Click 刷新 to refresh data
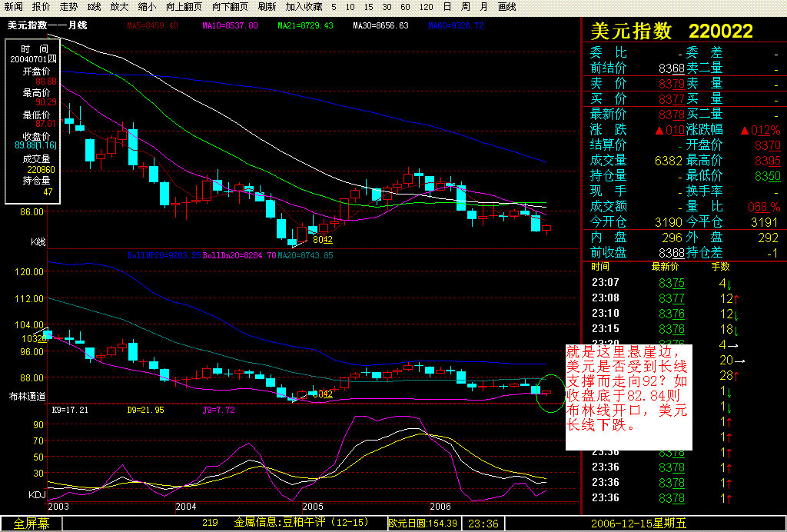 tap(267, 7)
